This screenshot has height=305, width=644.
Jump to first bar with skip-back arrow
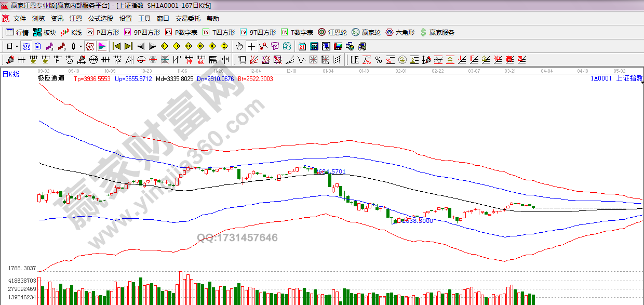[x=116, y=46]
